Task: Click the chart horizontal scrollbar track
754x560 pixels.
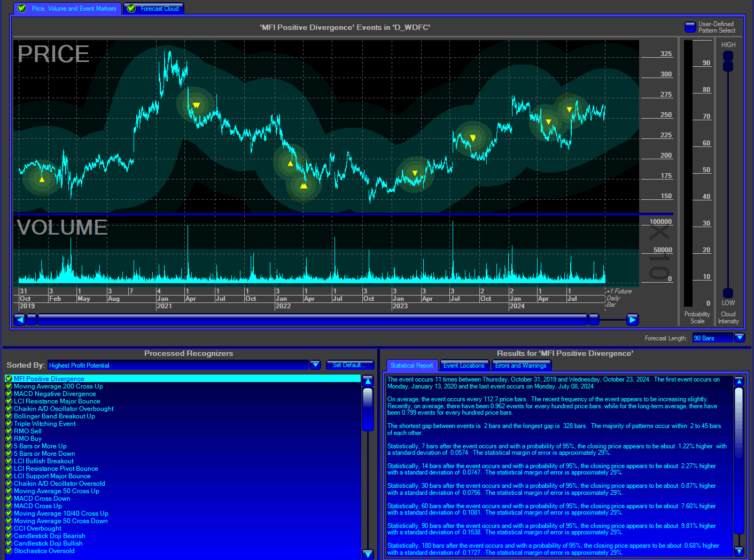Action: [x=313, y=320]
